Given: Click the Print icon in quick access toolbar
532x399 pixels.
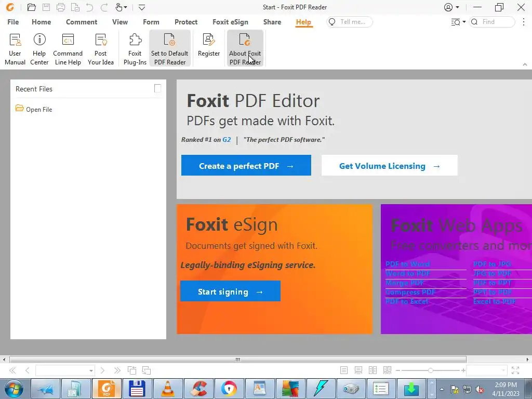Looking at the screenshot, I should pos(61,7).
